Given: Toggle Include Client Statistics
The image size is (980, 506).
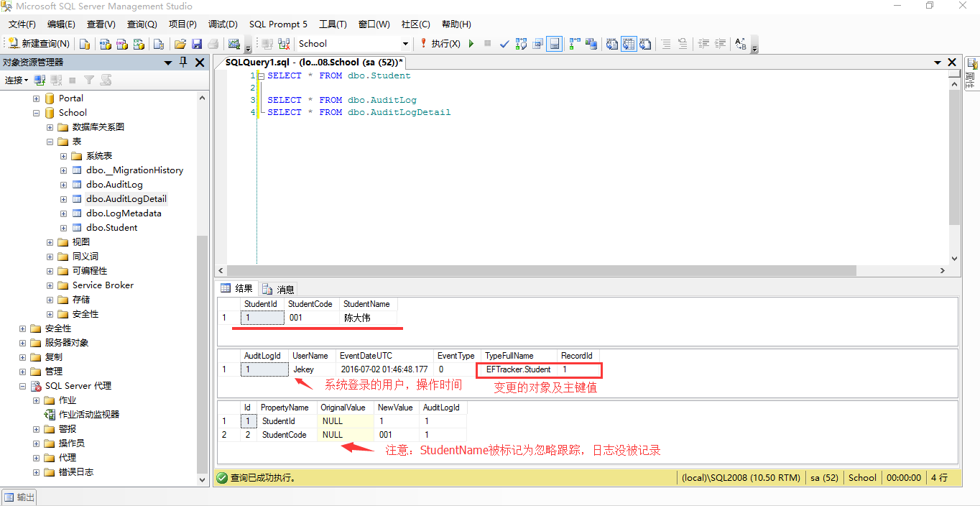Looking at the screenshot, I should [x=591, y=44].
